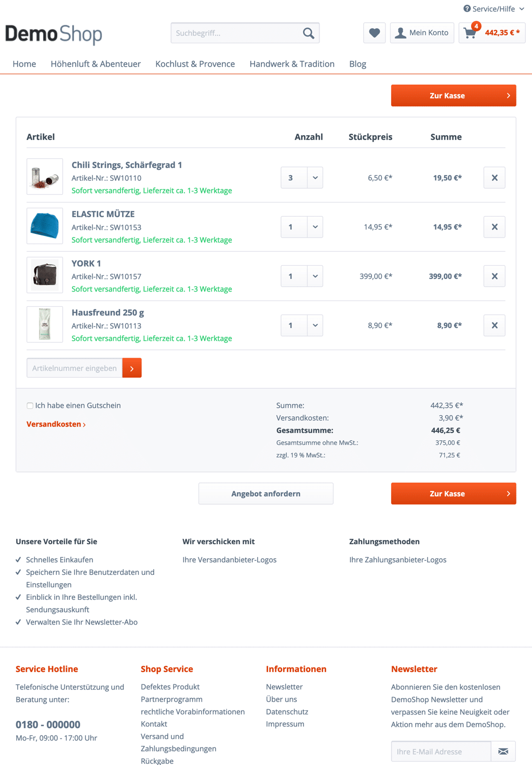Viewport: 532px width, 765px height.
Task: Focus the Artikelnummer eingeben field
Action: click(x=74, y=368)
